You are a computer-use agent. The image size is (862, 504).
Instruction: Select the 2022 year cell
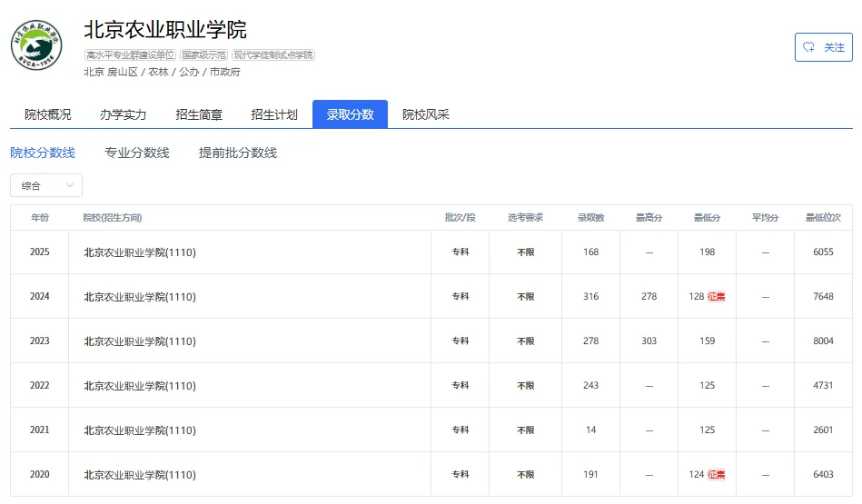click(40, 385)
